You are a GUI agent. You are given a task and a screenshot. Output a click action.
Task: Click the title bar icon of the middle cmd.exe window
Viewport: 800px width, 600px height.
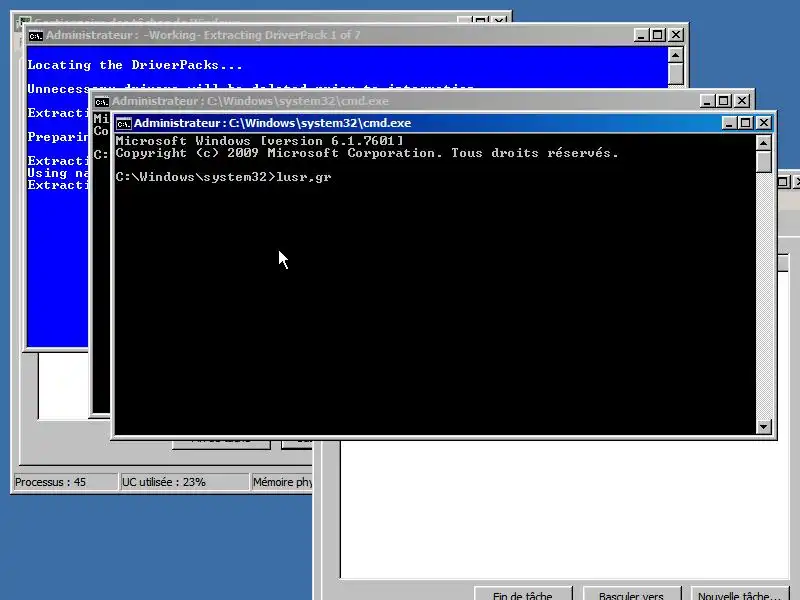point(102,102)
